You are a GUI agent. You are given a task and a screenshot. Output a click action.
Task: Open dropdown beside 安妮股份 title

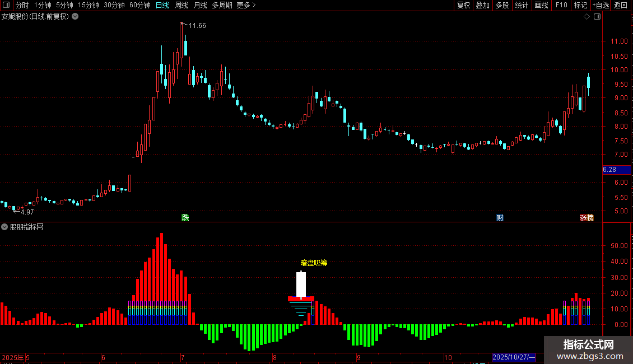click(75, 17)
